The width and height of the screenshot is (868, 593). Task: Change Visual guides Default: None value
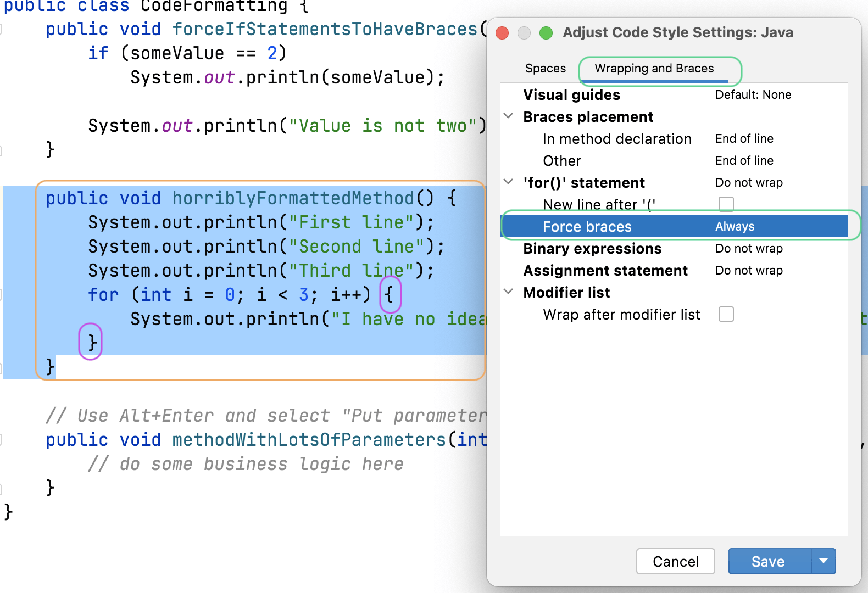753,95
